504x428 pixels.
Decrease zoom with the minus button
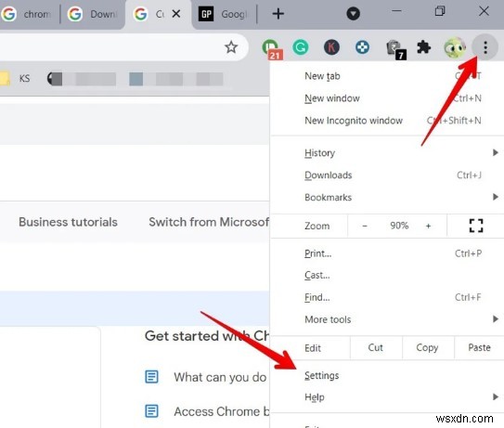[x=365, y=226]
